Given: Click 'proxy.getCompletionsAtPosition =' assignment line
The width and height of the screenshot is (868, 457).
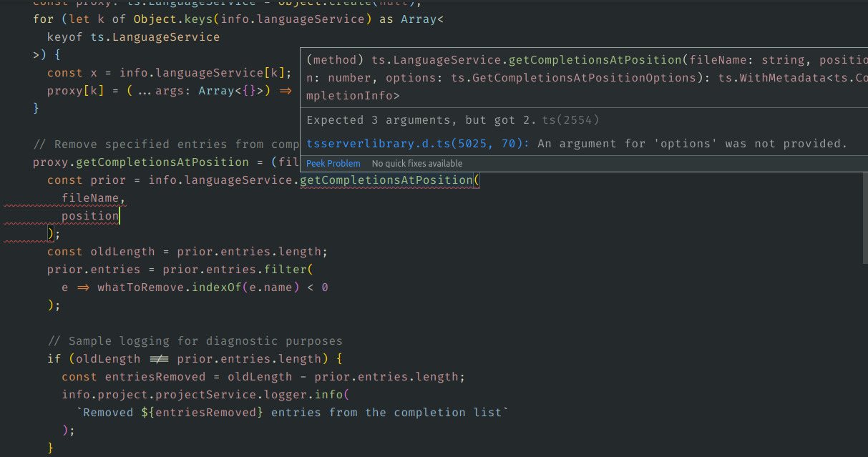Looking at the screenshot, I should [x=151, y=162].
